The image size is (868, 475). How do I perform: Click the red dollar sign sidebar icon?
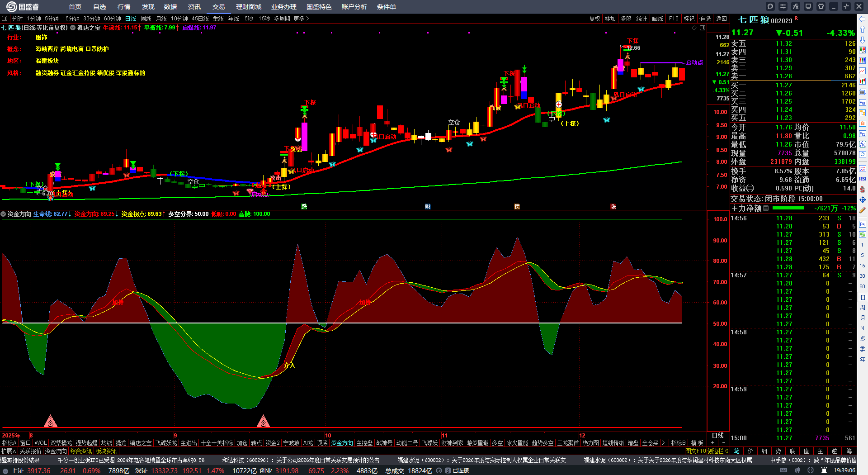click(x=863, y=189)
